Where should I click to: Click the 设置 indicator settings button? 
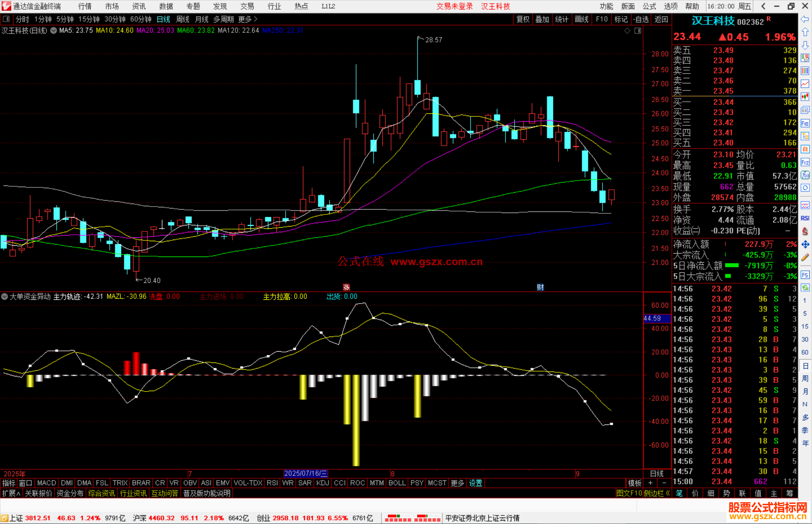coord(476,483)
